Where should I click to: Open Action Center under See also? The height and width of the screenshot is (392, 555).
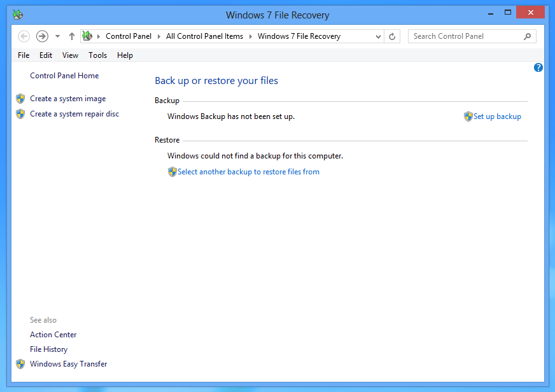[x=53, y=334]
